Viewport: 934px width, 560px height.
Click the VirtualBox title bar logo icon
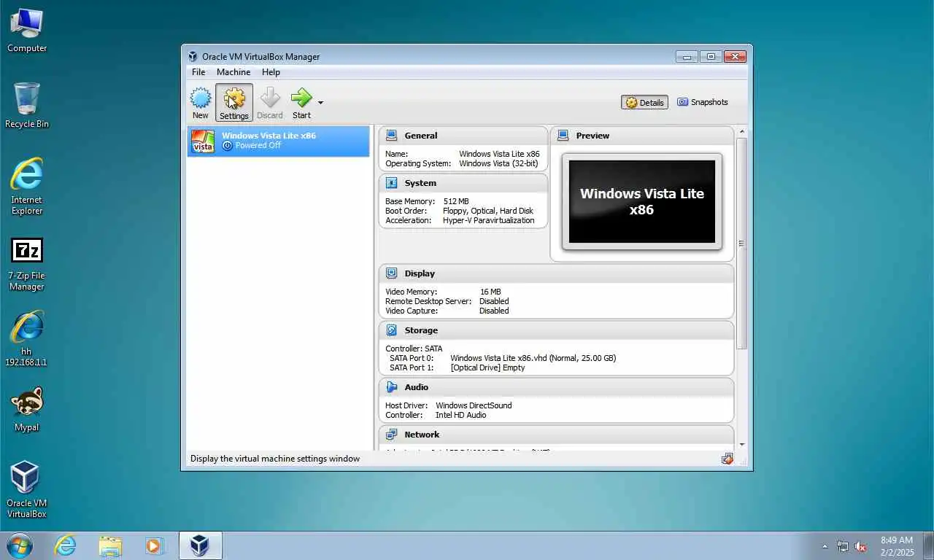tap(193, 57)
